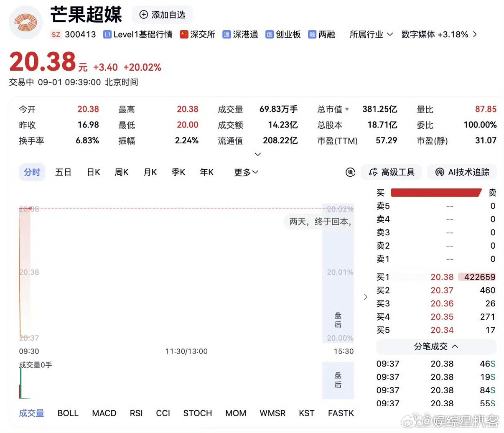This screenshot has height=433, width=504.
Task: Switch to 日K chart tab
Action: click(94, 172)
